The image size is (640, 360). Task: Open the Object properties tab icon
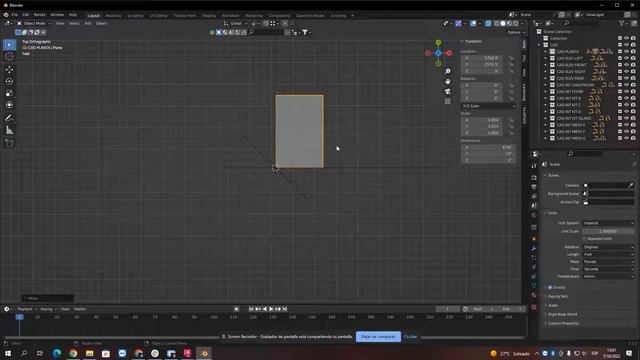click(534, 239)
